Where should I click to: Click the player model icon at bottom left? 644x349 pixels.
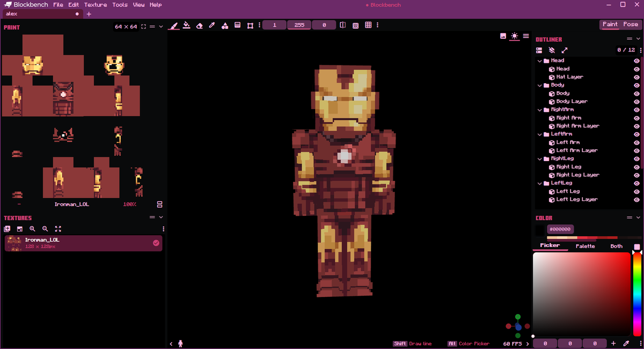tap(180, 344)
